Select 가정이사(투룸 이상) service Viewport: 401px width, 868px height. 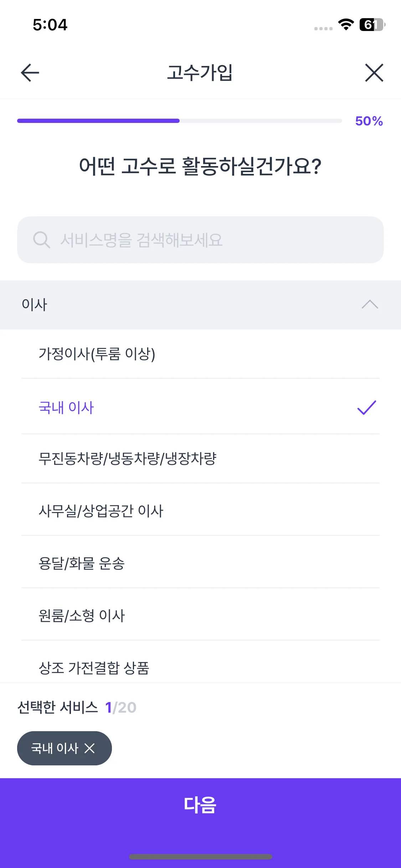coord(97,354)
